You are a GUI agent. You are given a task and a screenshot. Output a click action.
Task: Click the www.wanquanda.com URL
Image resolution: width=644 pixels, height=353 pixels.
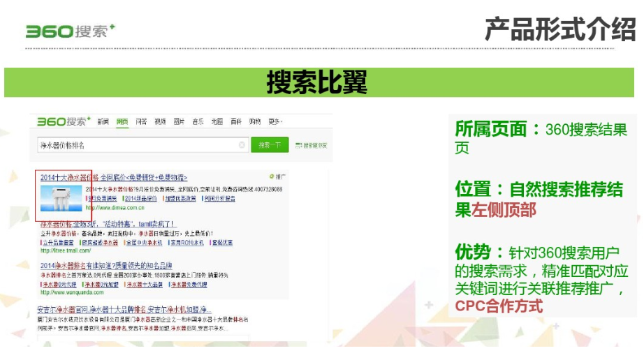(x=72, y=292)
